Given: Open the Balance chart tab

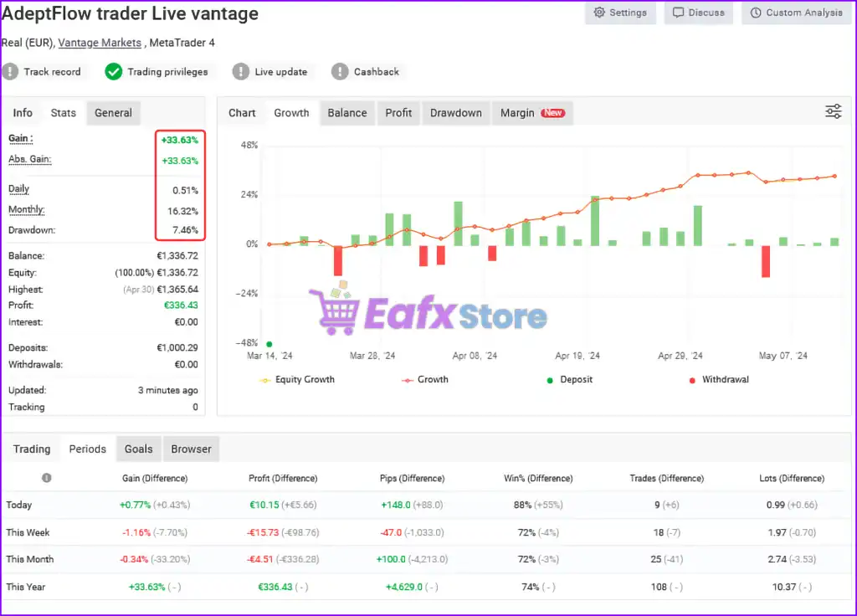Looking at the screenshot, I should 347,113.
